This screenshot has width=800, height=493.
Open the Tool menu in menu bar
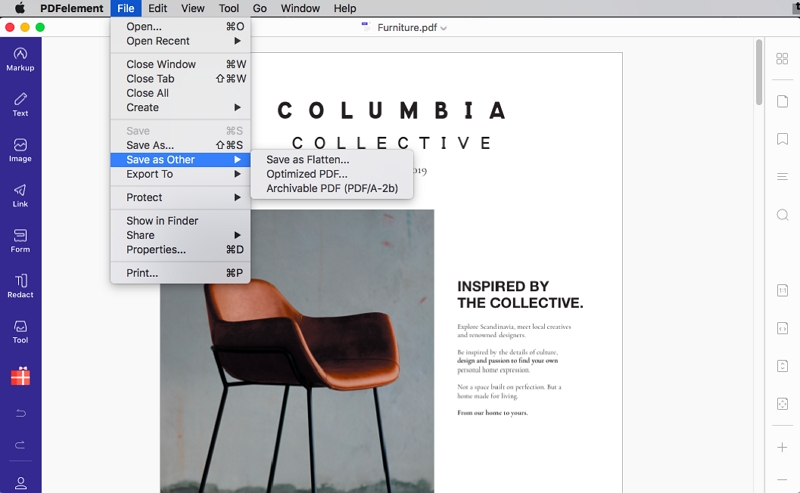(x=229, y=8)
